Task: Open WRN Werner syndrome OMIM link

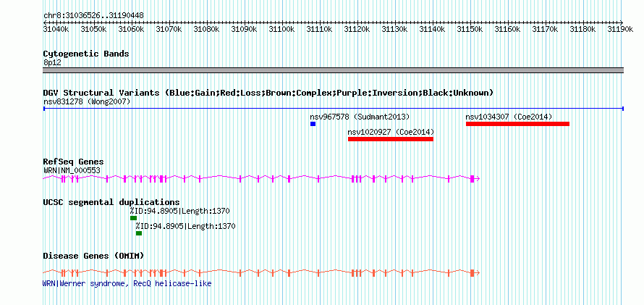Action: point(127,283)
